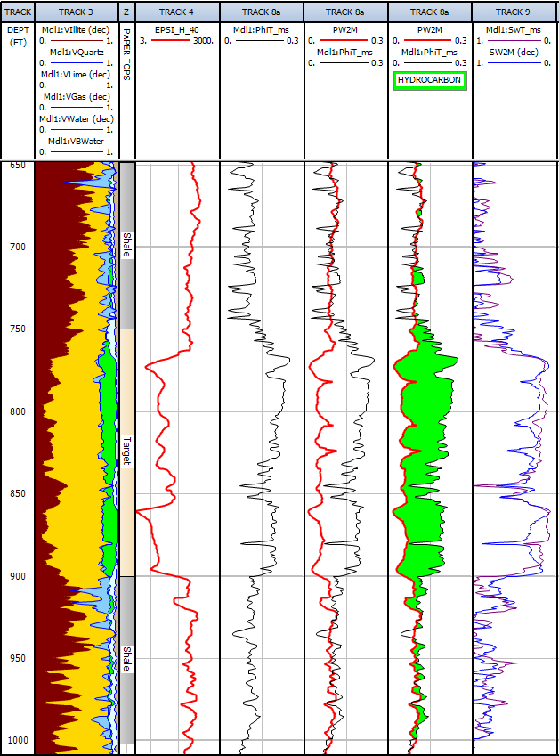Image resolution: width=559 pixels, height=756 pixels.
Task: Select the Mdl1:SwT_ms curve label
Action: (514, 30)
